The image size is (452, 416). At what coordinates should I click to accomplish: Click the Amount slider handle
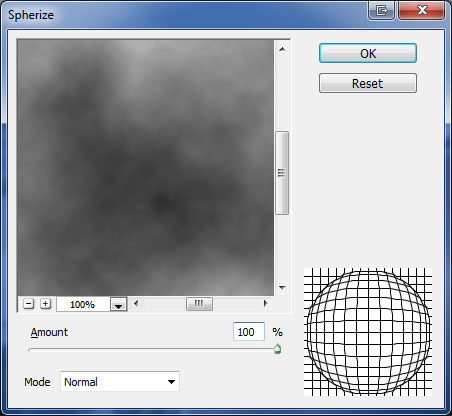coord(277,349)
